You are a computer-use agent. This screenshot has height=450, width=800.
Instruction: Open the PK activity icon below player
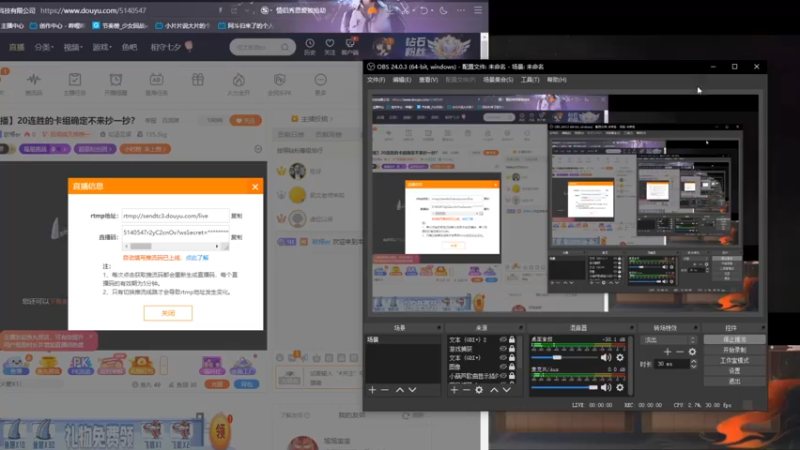coord(80,365)
